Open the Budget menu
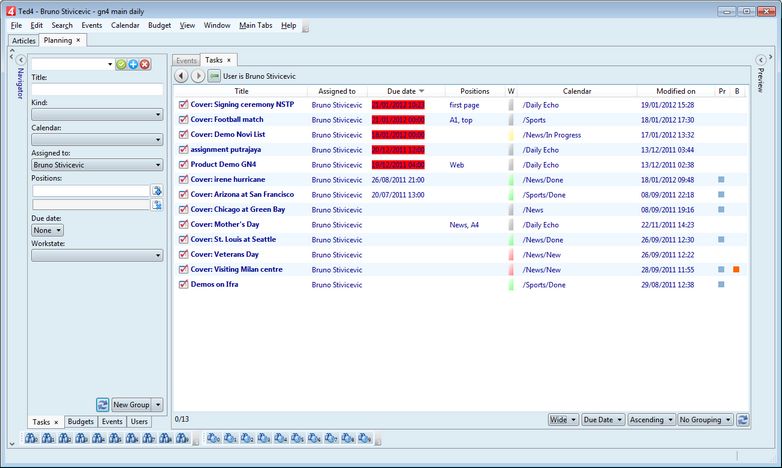 point(159,25)
